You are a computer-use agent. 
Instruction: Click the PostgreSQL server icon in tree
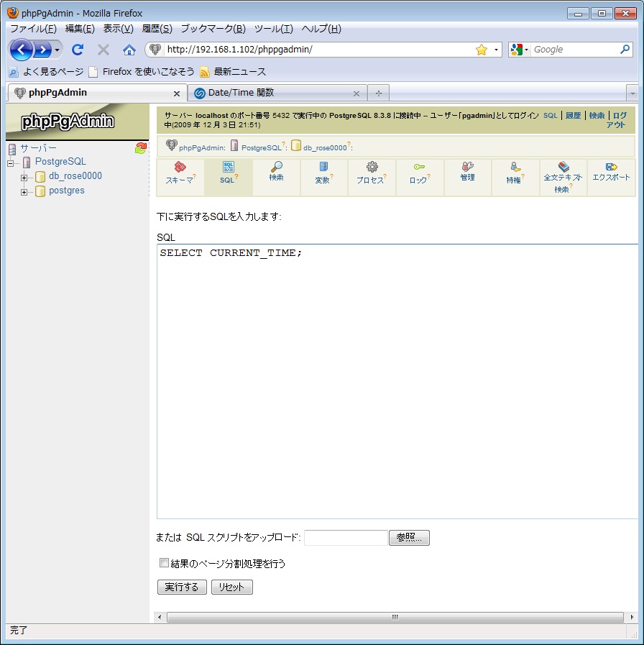27,162
